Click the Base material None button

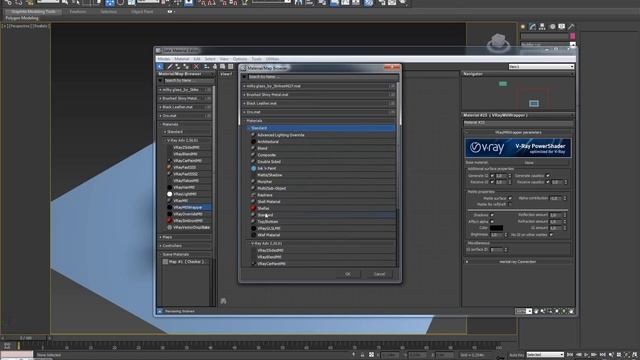click(x=529, y=162)
